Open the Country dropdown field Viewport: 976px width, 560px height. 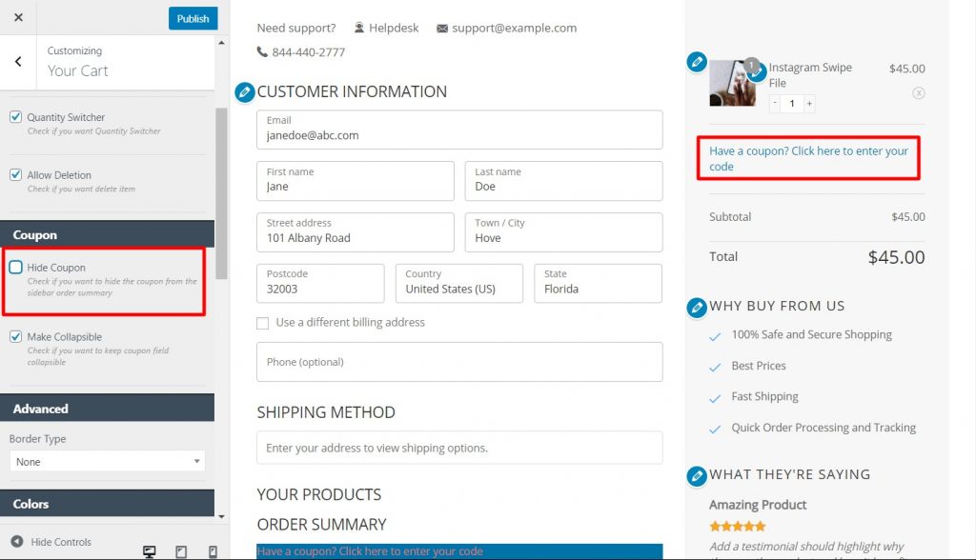tap(459, 283)
